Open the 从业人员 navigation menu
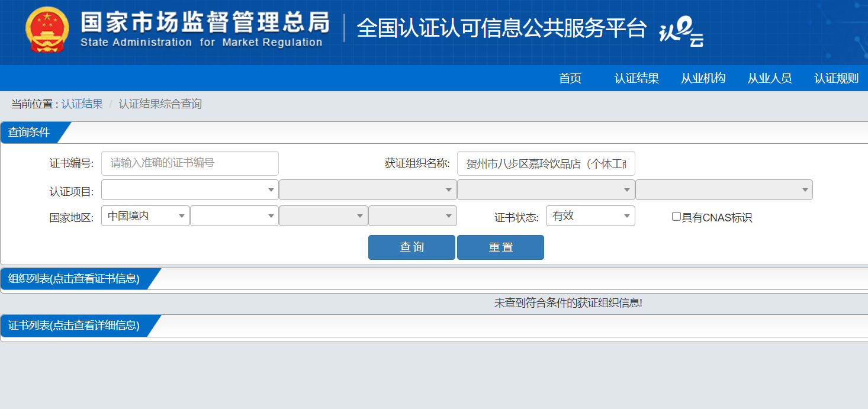The image size is (868, 409). tap(769, 78)
